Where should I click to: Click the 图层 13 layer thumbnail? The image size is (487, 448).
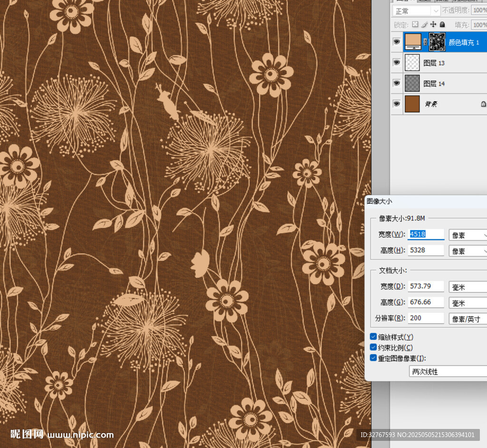pos(412,63)
